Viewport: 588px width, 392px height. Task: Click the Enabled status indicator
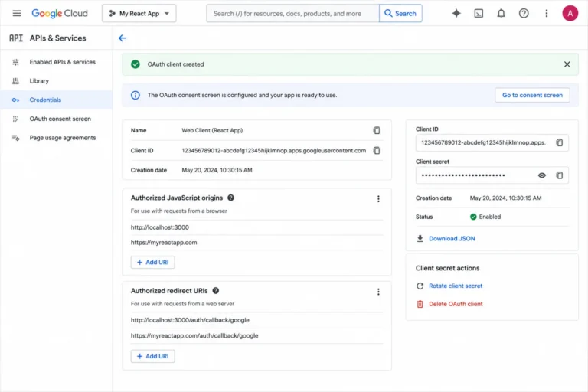click(485, 217)
